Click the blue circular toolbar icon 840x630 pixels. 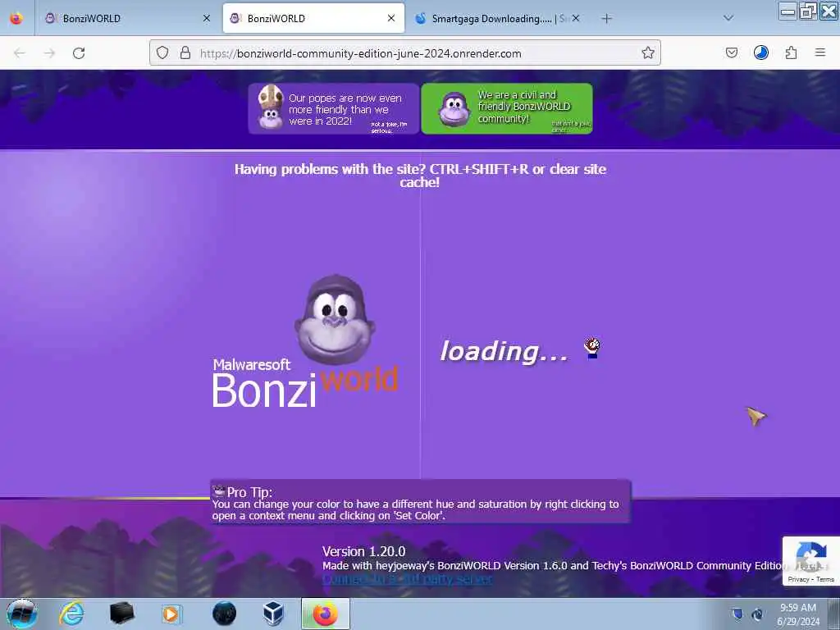click(760, 52)
